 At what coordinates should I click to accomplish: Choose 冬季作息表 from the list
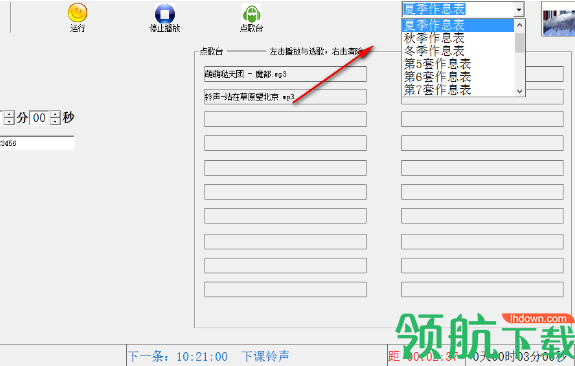tap(458, 51)
